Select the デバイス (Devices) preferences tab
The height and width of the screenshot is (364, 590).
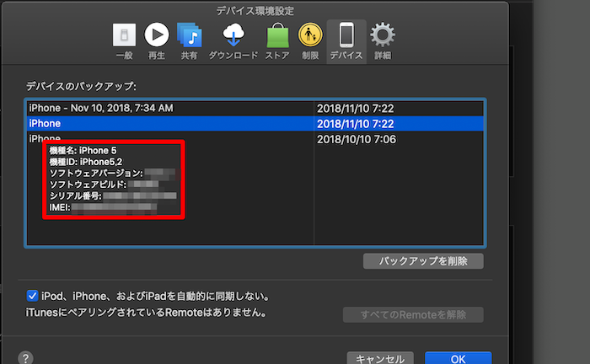tap(346, 41)
